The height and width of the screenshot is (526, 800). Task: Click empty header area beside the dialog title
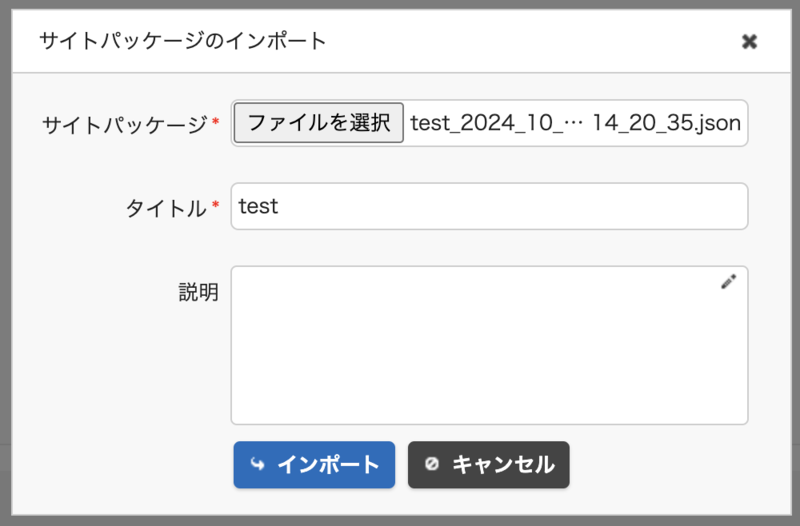coord(530,41)
